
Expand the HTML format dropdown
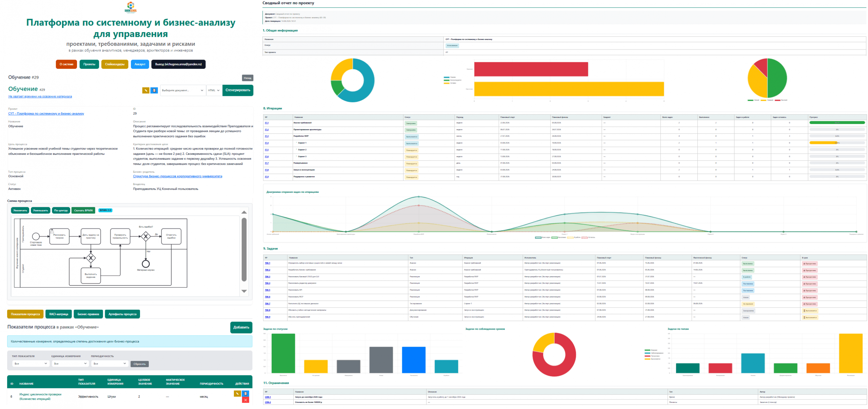click(214, 90)
